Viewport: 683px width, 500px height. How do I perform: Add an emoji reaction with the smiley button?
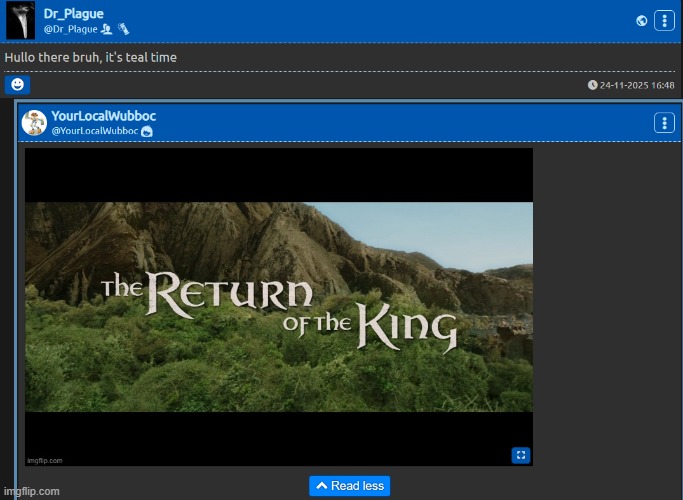coord(17,85)
